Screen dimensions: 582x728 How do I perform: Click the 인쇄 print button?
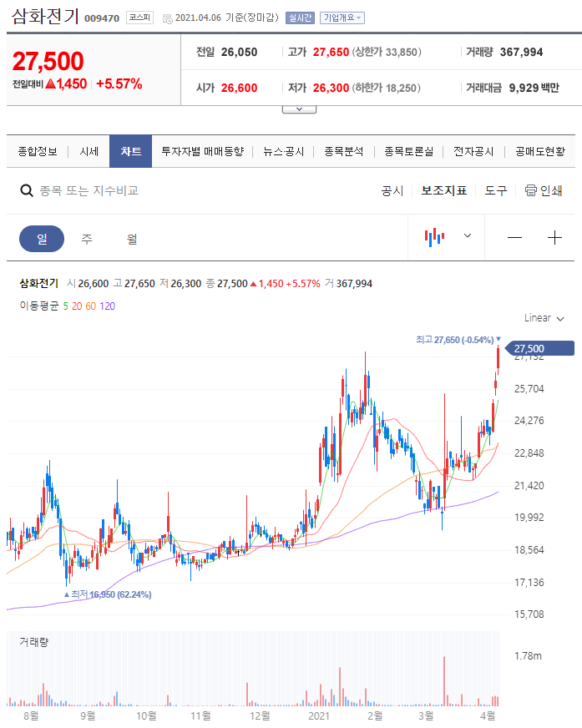544,191
